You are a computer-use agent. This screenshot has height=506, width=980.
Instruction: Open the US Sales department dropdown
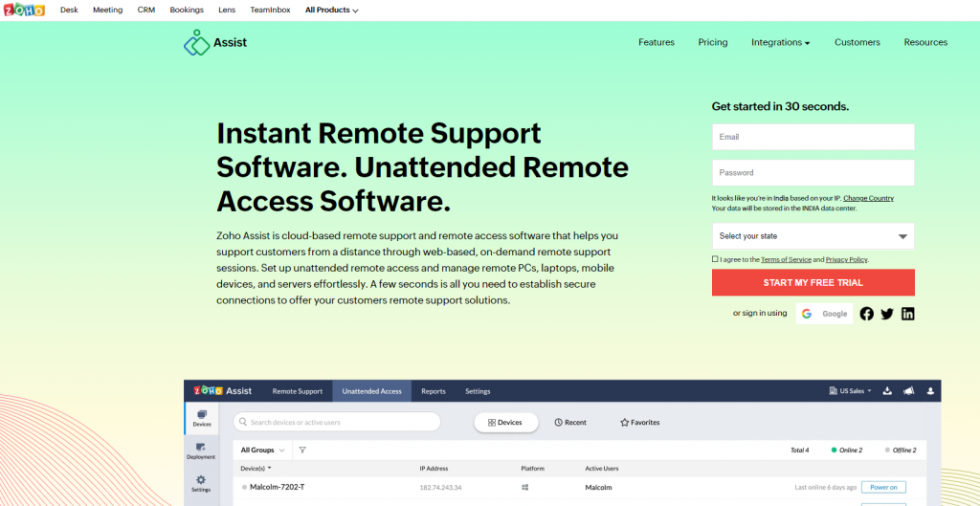click(850, 391)
